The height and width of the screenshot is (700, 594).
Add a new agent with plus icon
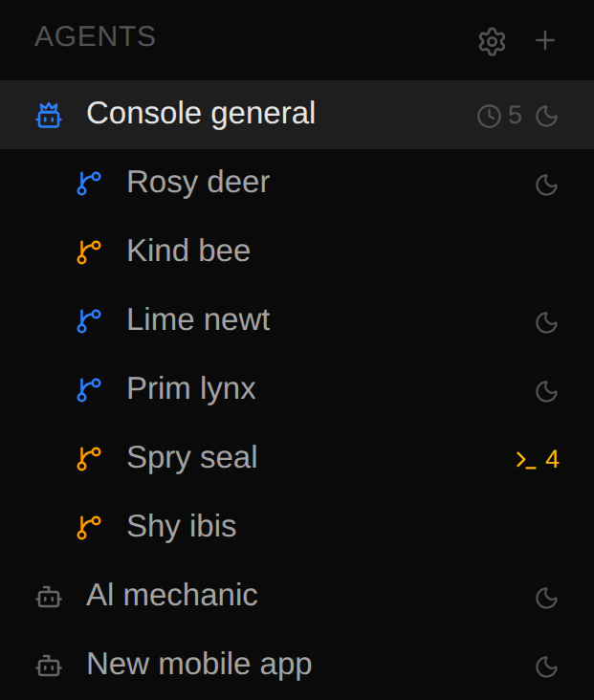pos(545,40)
